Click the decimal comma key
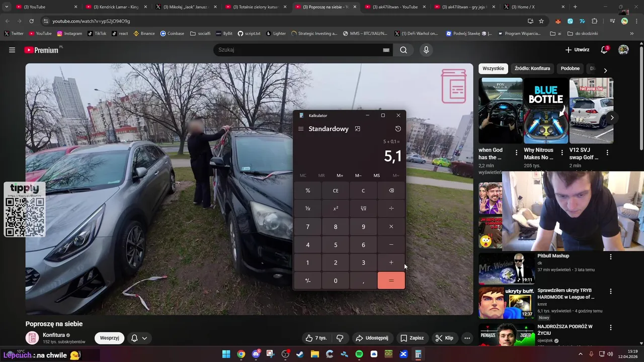644x362 pixels. pyautogui.click(x=363, y=281)
